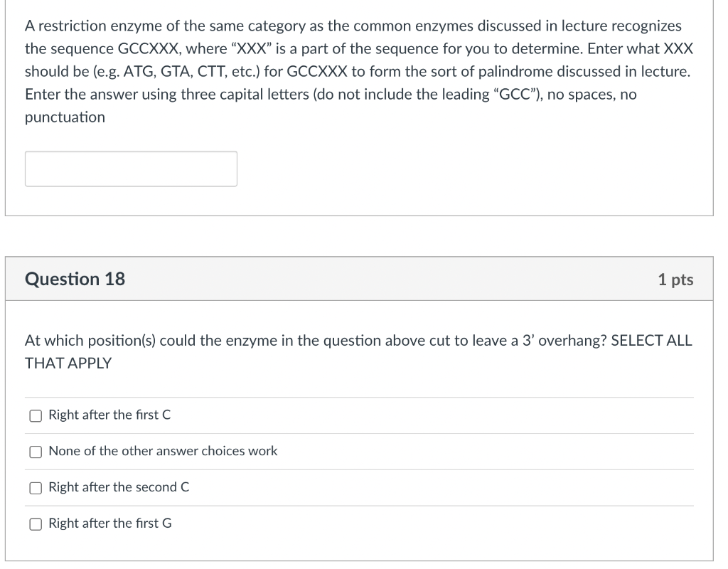Click the 'should be (e.g. ATG, GTA, CTT' line
This screenshot has width=728, height=569.
tap(358, 72)
